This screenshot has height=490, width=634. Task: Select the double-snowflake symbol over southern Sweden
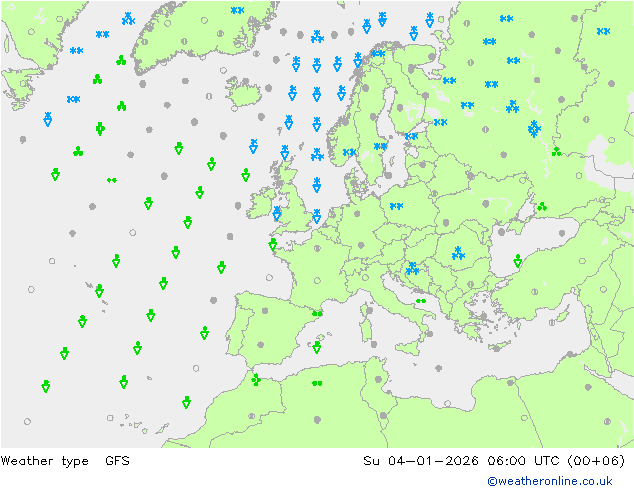click(x=380, y=146)
